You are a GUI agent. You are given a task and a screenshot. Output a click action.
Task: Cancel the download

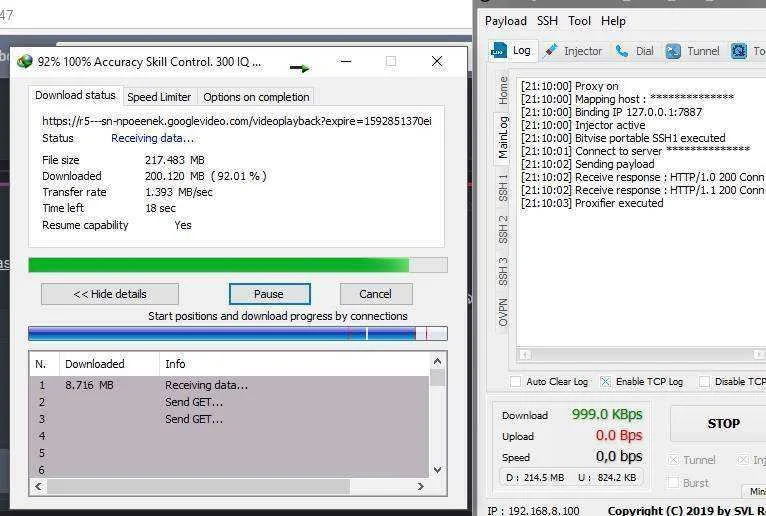[x=376, y=294]
